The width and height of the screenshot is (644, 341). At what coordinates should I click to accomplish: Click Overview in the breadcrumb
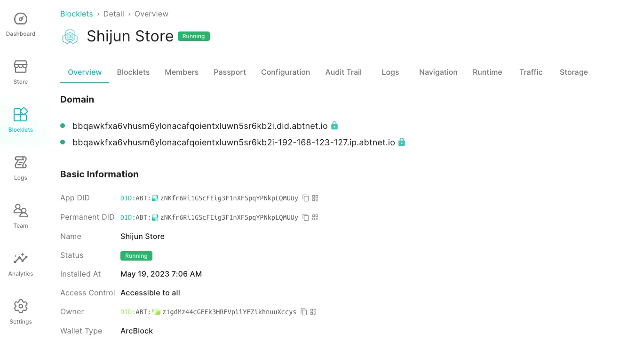pyautogui.click(x=151, y=14)
